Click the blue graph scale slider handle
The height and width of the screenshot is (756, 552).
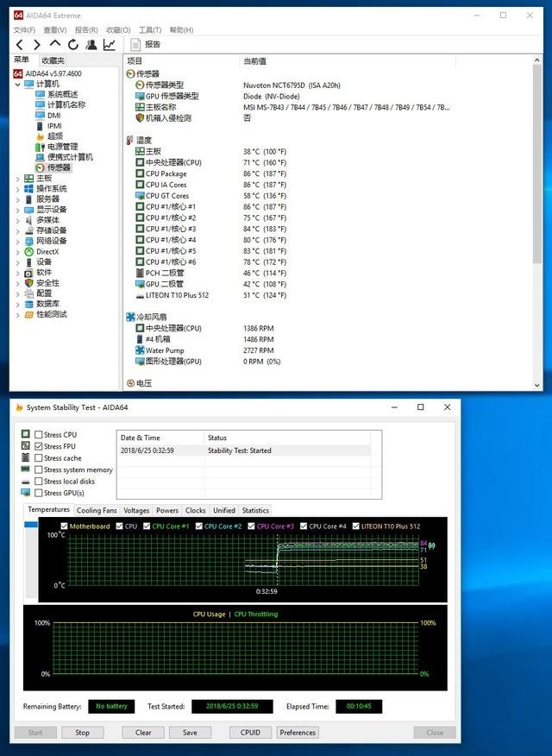click(31, 525)
